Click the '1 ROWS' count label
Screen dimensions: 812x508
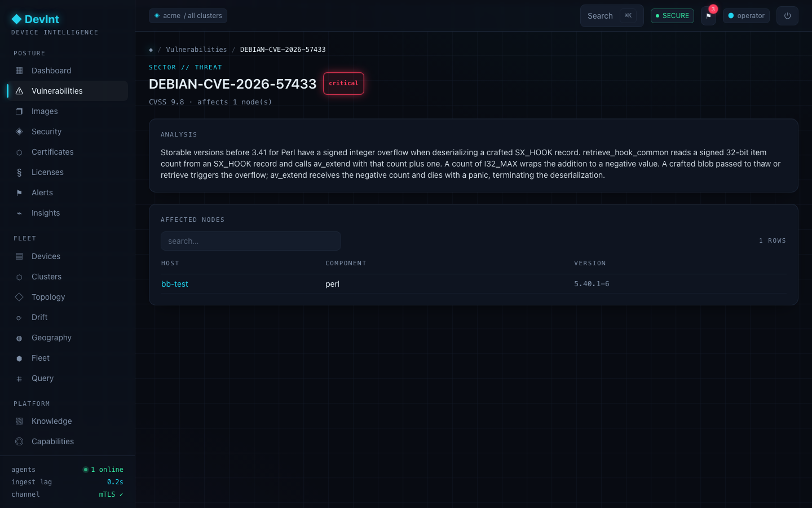pos(772,241)
